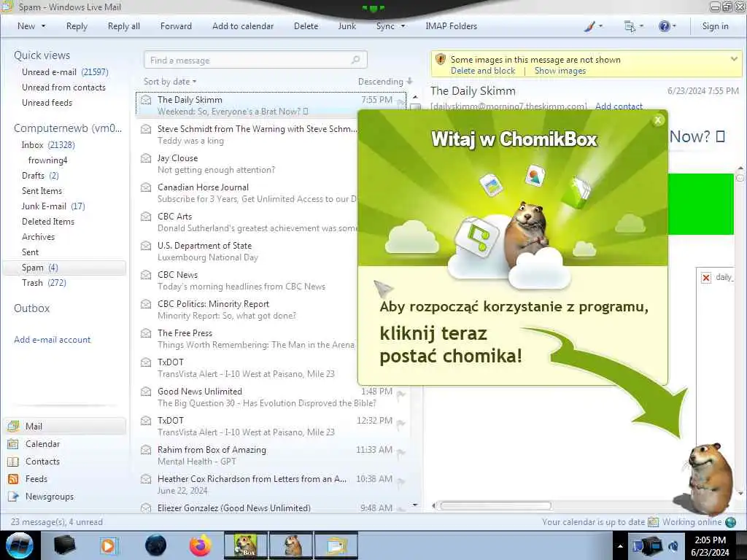Viewport: 747px width, 560px height.
Task: Click the broken image icon beside daily_
Action: [706, 278]
